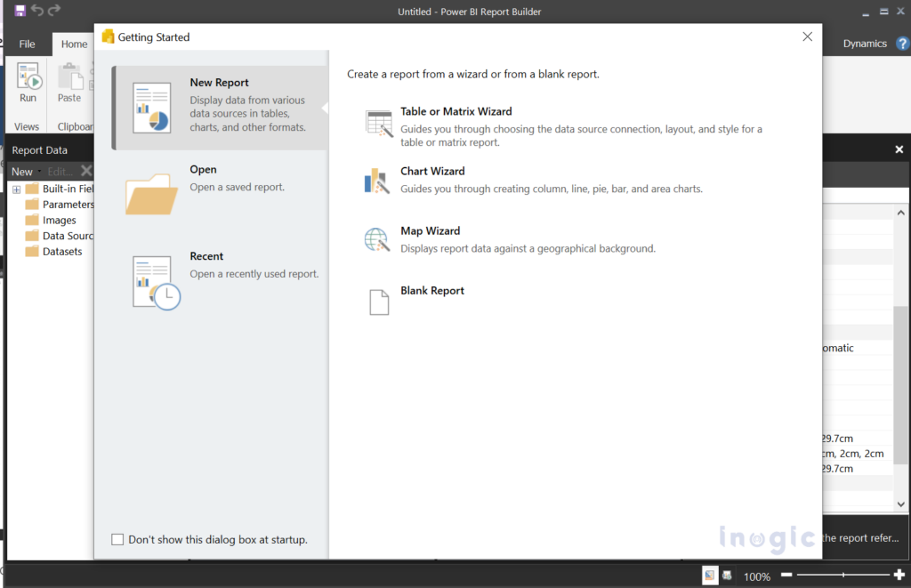The height and width of the screenshot is (588, 911).
Task: Select the Dynamics tab
Action: [x=867, y=43]
